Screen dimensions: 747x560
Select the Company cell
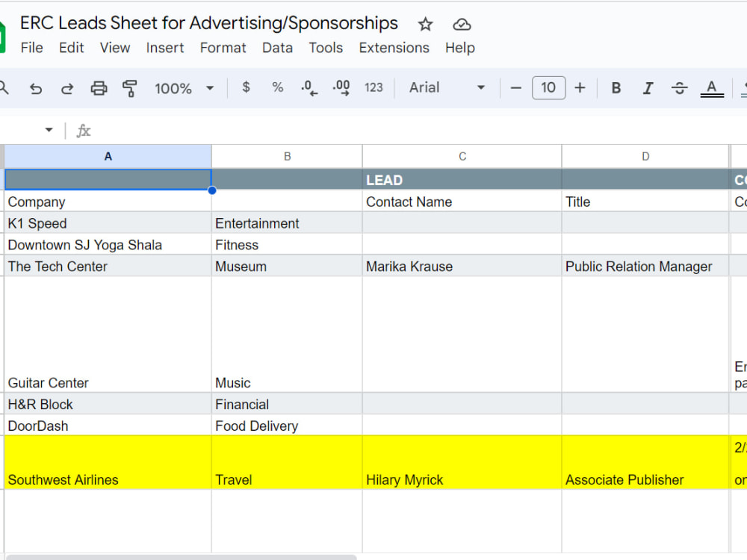click(108, 202)
